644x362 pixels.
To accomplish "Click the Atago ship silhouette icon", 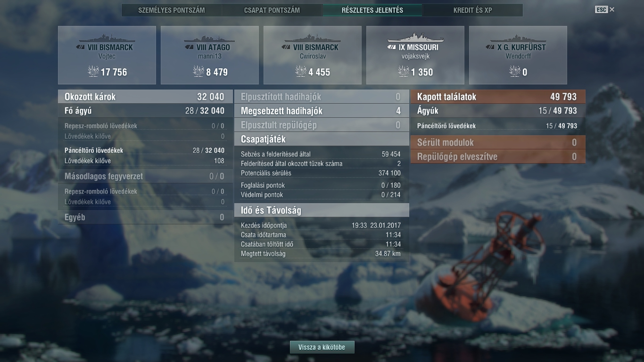I will 210,38.
